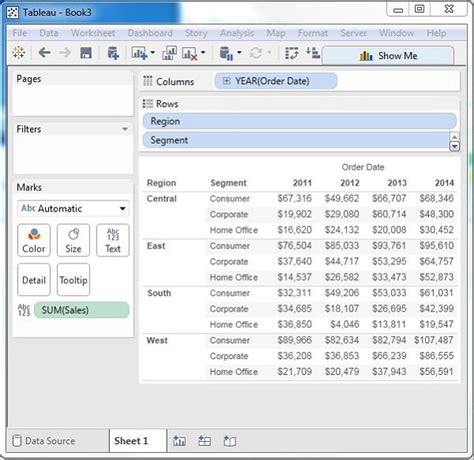Click the Detail marks button
474x460 pixels.
point(34,279)
